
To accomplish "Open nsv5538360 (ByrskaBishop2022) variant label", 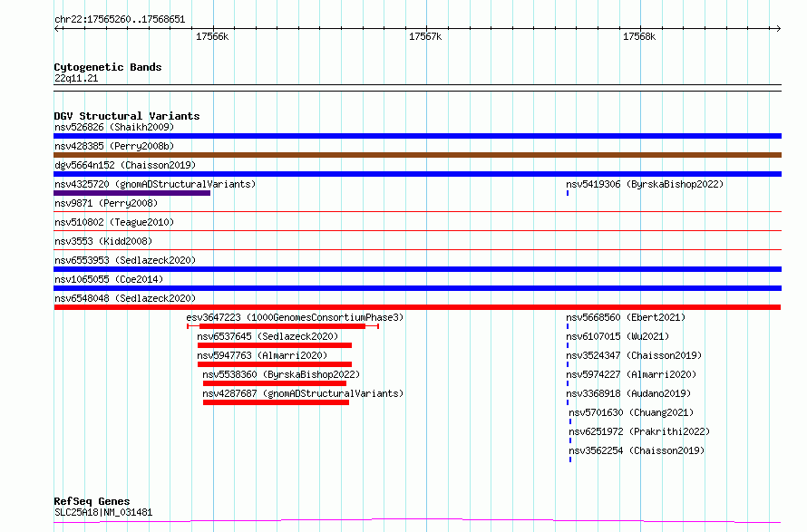I will [281, 374].
